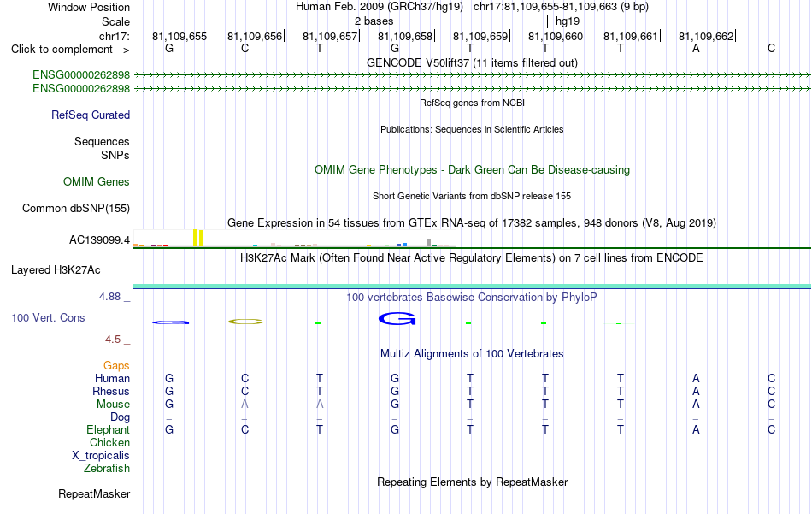The height and width of the screenshot is (514, 812).
Task: Click the PhyloP 4.88 upper scale value
Action: click(x=109, y=297)
